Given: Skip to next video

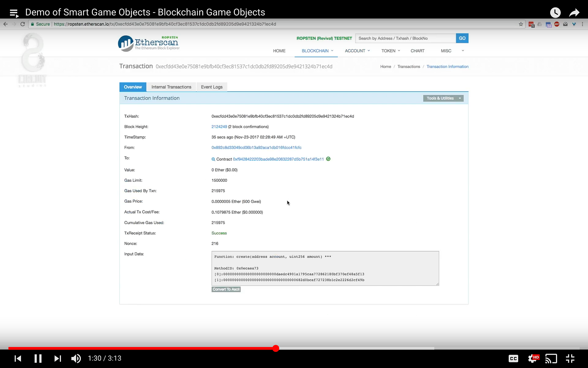Looking at the screenshot, I should (x=58, y=358).
